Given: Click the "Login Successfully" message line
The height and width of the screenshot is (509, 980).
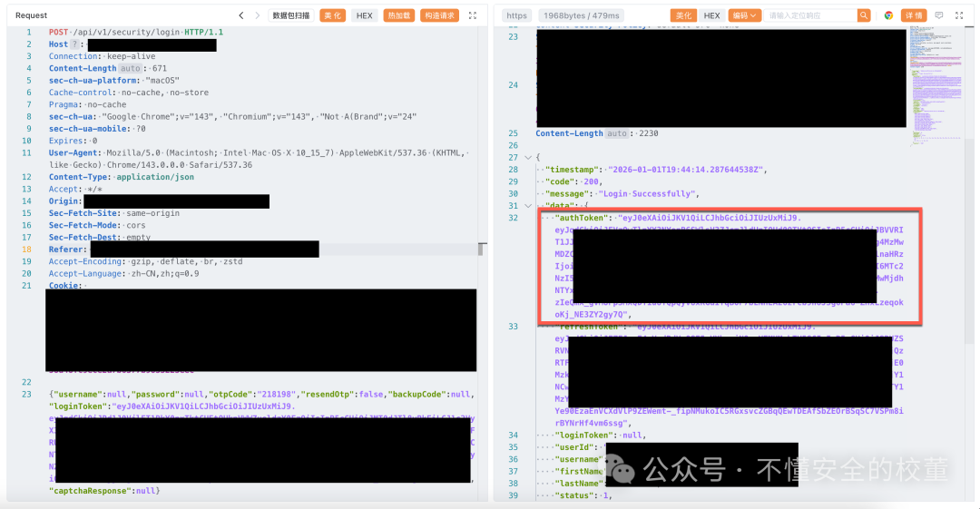Looking at the screenshot, I should pyautogui.click(x=622, y=194).
